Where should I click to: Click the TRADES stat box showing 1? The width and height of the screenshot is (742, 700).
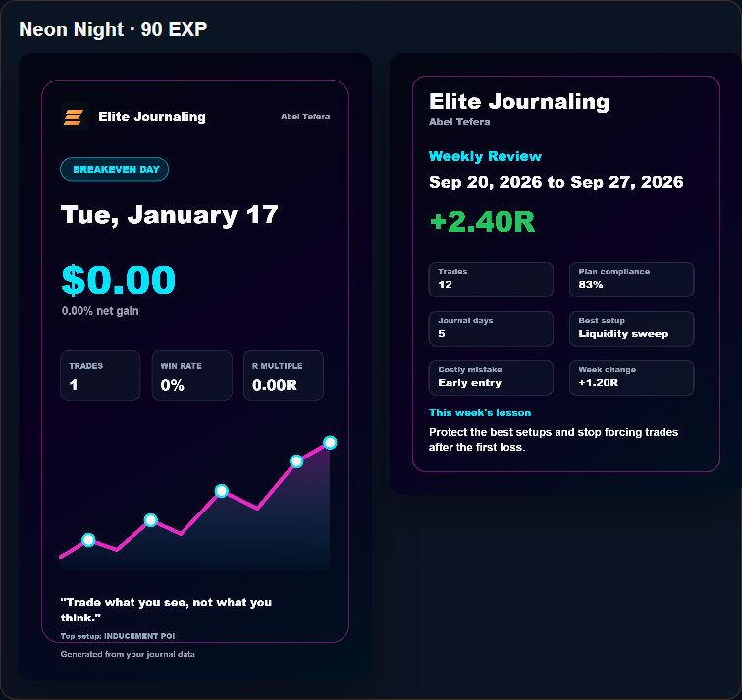(100, 375)
